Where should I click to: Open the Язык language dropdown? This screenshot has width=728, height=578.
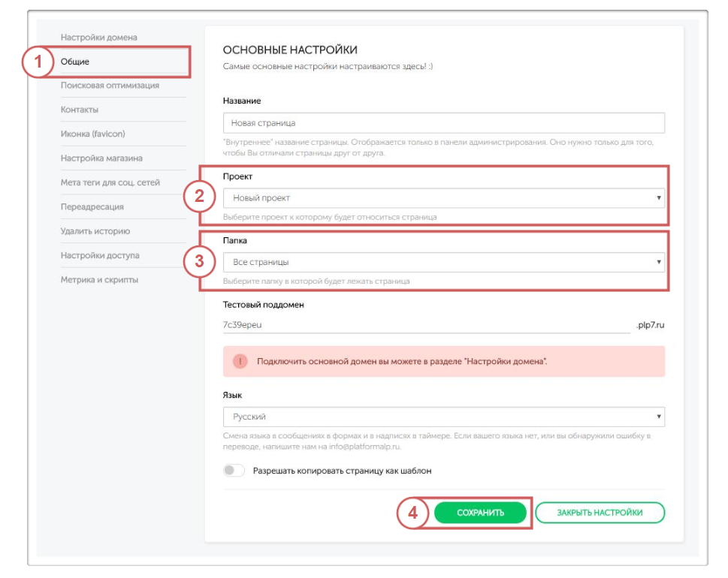[443, 417]
